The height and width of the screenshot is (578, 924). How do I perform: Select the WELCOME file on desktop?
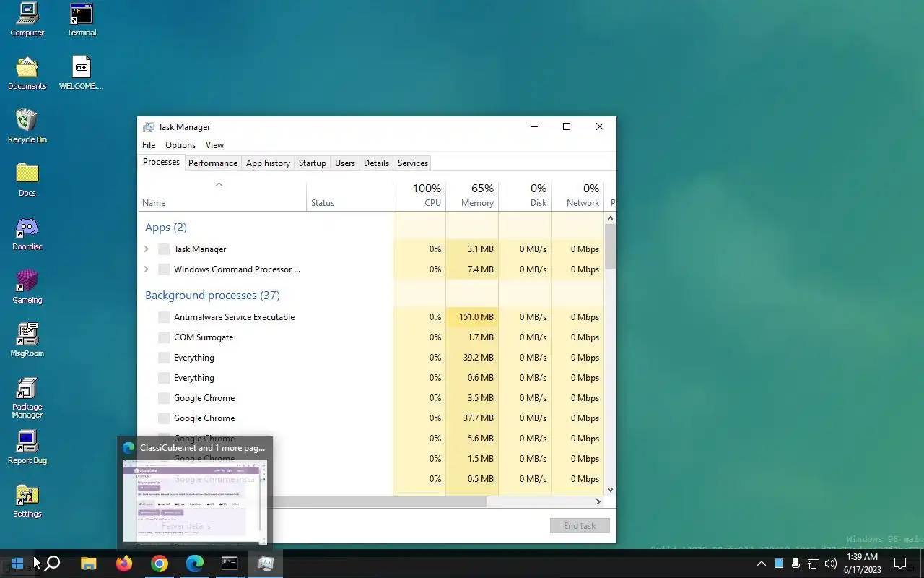click(x=81, y=73)
